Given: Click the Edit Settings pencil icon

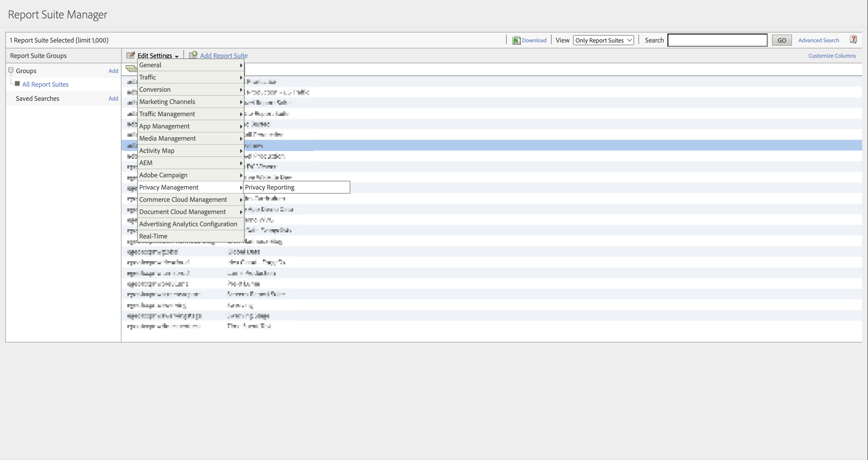Looking at the screenshot, I should [131, 55].
